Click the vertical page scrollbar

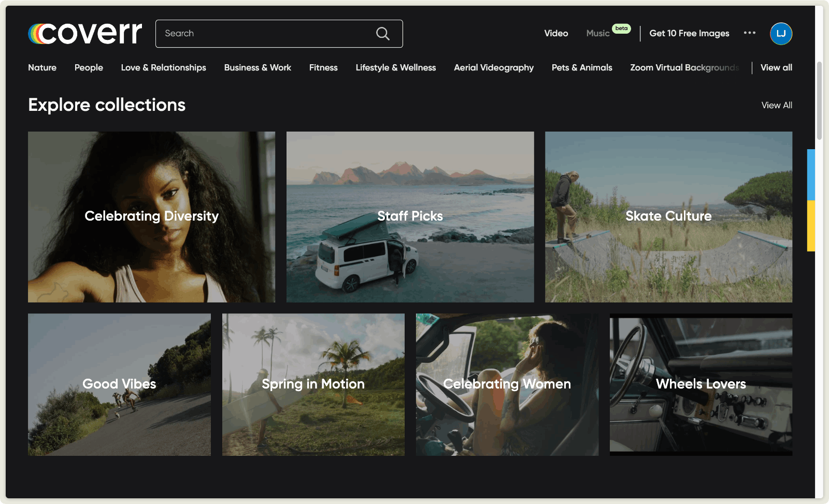point(819,101)
